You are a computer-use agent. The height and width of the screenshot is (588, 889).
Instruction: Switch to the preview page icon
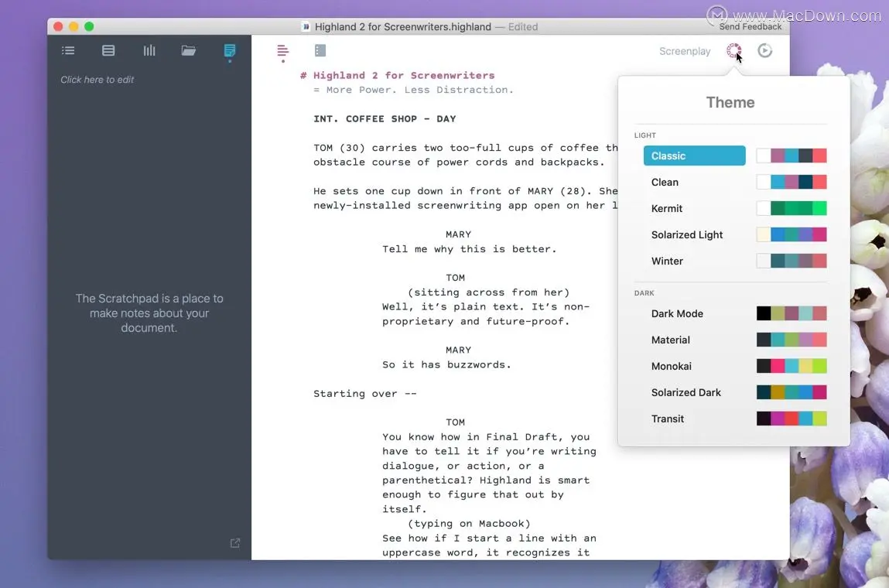[x=320, y=50]
